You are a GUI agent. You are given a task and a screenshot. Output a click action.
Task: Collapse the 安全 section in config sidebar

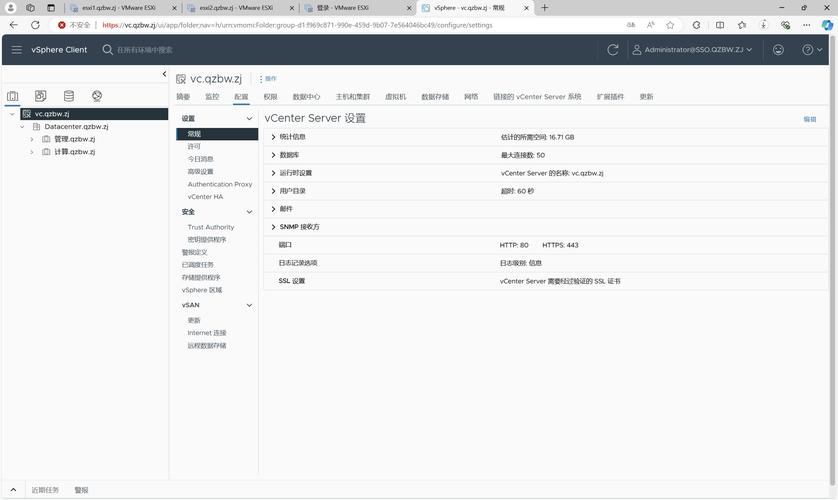coord(249,212)
